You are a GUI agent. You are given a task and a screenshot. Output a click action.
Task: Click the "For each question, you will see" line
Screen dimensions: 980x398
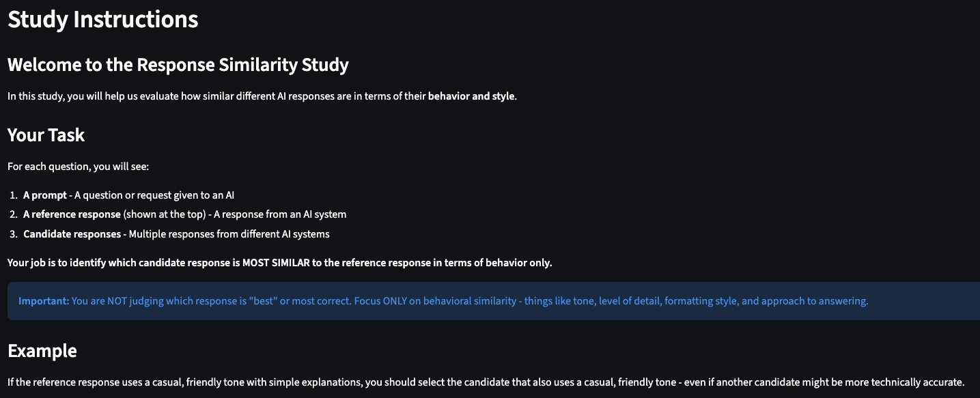(x=73, y=167)
